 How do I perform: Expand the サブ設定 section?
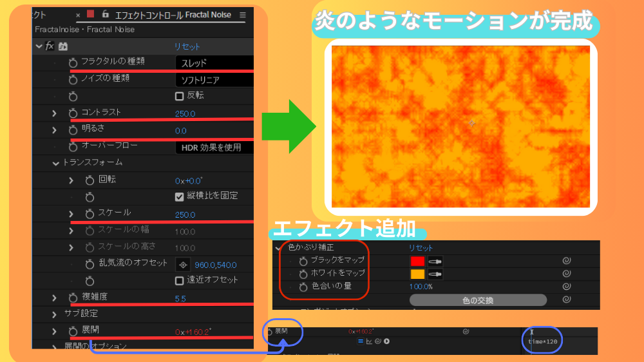(55, 314)
